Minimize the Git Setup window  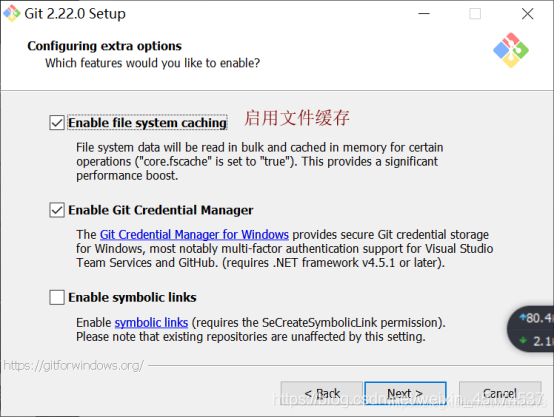point(424,14)
